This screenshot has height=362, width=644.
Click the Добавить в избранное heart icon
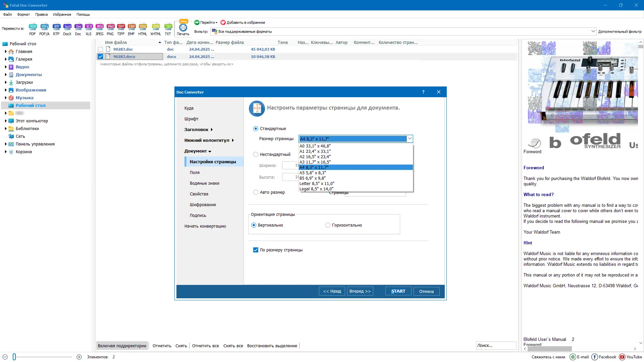[x=223, y=22]
